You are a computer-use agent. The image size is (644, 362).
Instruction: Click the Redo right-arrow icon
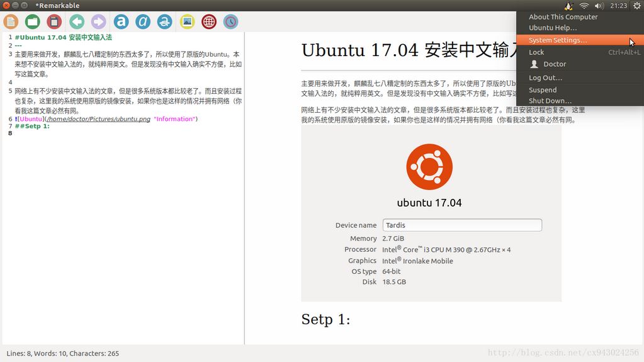click(99, 22)
